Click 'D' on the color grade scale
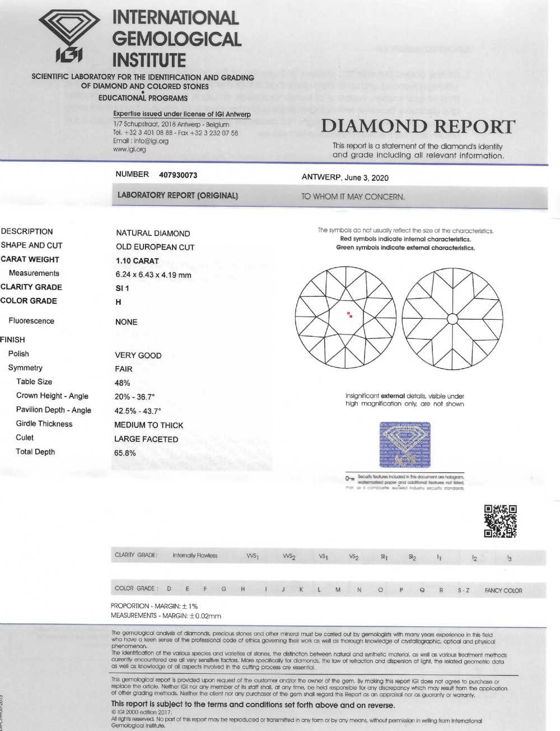Screen dimensions: 560x731 click(169, 589)
